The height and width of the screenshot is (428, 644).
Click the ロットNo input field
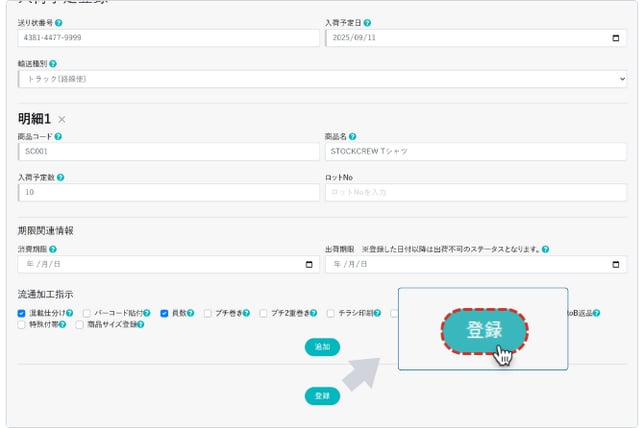475,192
